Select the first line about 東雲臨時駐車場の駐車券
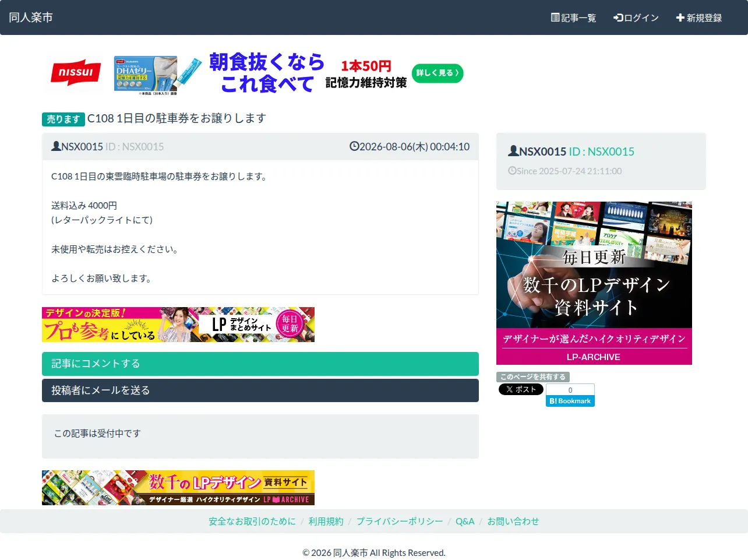748x560 pixels. (160, 177)
